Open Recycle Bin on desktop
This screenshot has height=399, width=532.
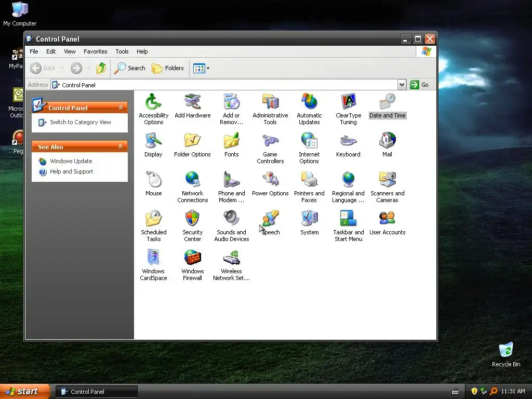(506, 354)
